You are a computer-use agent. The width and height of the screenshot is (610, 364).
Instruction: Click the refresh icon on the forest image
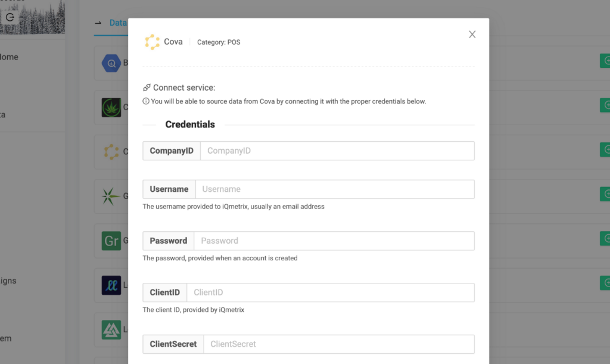pyautogui.click(x=10, y=17)
